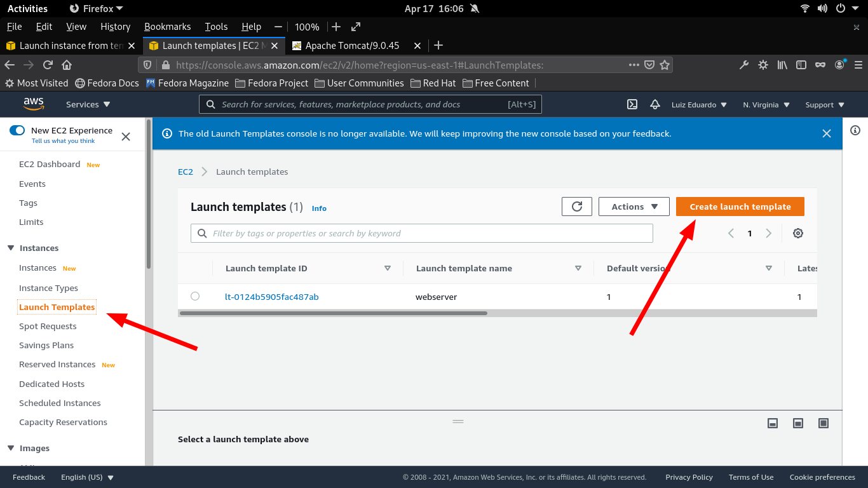Bookmark this page with star icon
Viewport: 868px width, 488px height.
(x=665, y=65)
